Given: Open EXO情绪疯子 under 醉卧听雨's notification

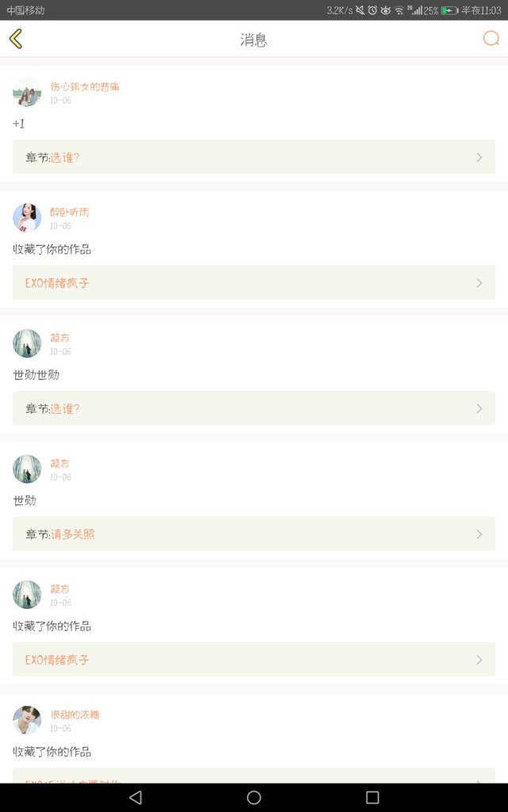Looking at the screenshot, I should point(254,283).
